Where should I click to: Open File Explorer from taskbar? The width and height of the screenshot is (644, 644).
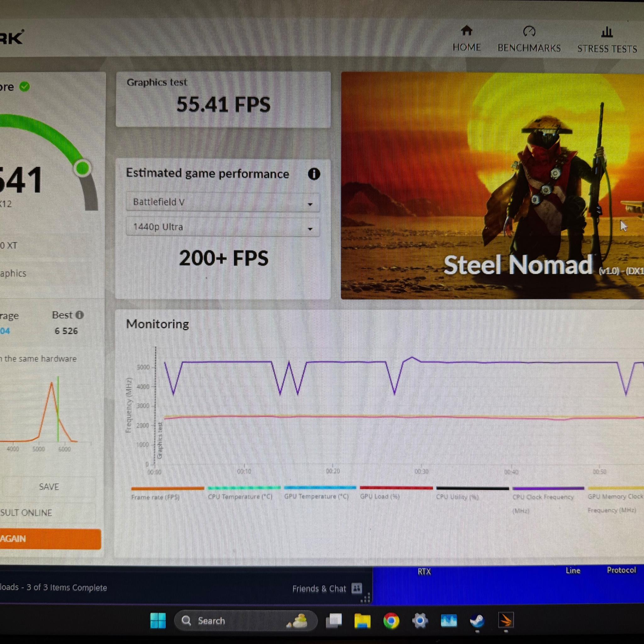click(x=362, y=621)
